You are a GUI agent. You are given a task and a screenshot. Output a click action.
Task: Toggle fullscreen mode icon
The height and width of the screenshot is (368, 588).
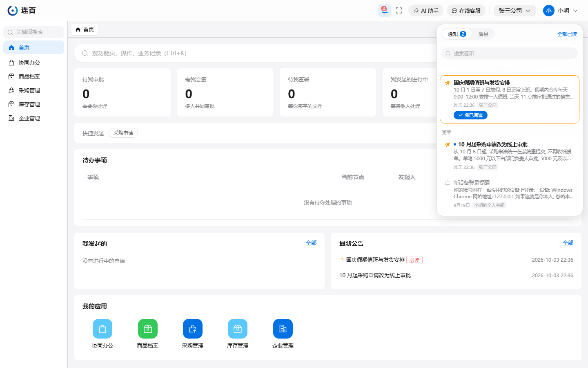399,11
